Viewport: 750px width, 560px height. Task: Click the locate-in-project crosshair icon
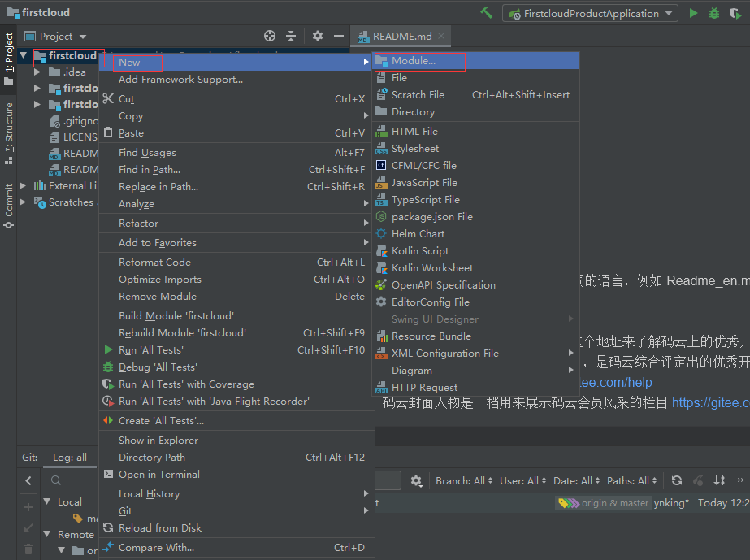point(270,36)
